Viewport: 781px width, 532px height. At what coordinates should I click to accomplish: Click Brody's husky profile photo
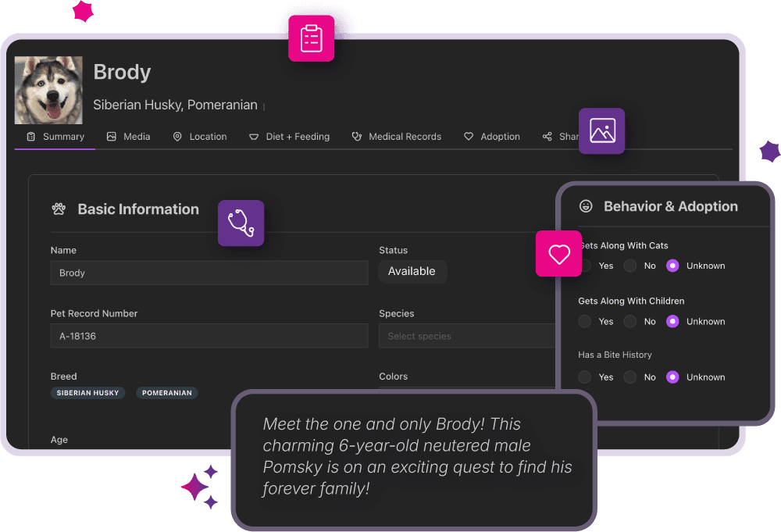pyautogui.click(x=48, y=90)
